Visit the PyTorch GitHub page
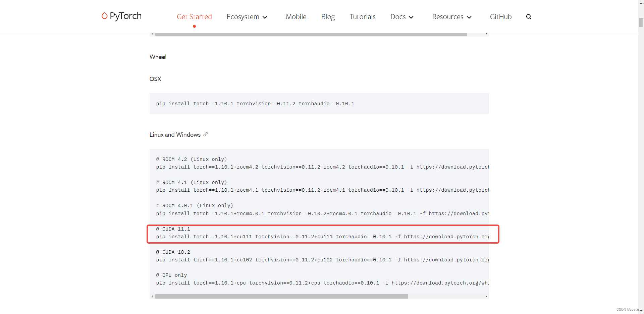Screen dimensions: 644x314 501,16
